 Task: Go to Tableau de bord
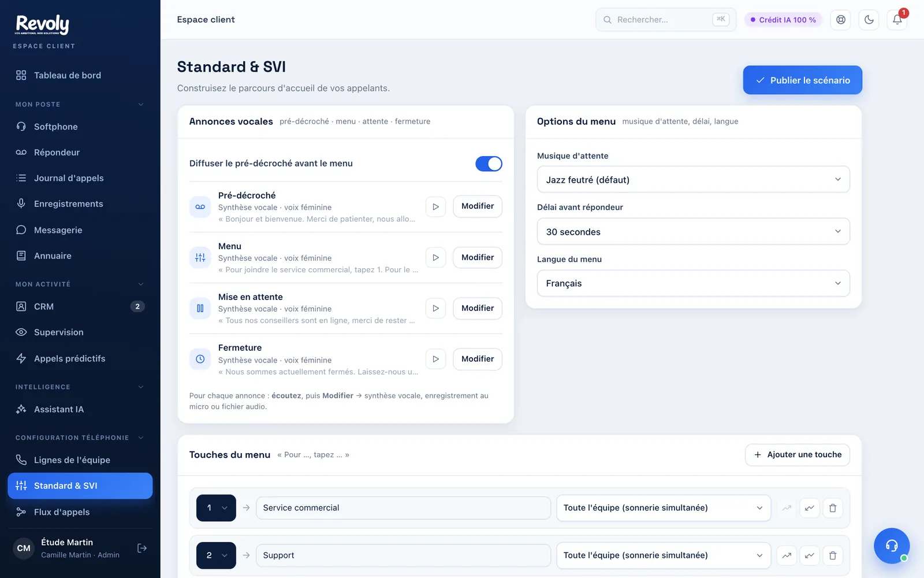point(80,75)
